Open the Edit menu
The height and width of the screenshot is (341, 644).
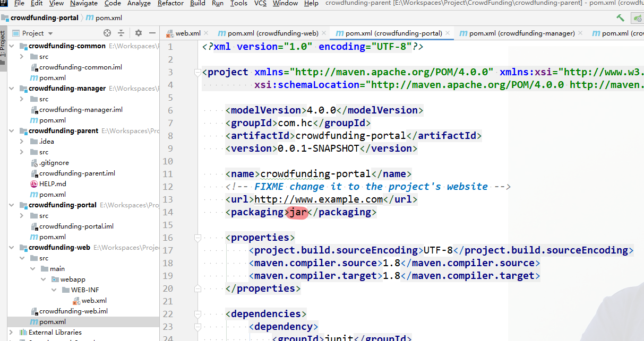pyautogui.click(x=37, y=3)
